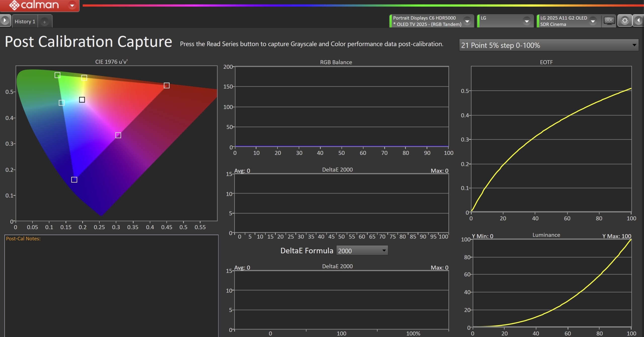Open the Calman main menu arrow
The width and height of the screenshot is (644, 337).
[72, 5]
